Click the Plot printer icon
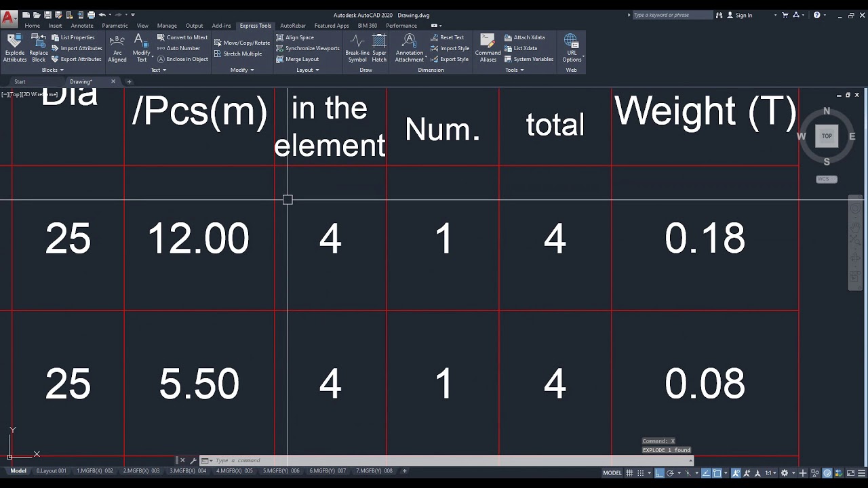This screenshot has height=488, width=868. click(x=92, y=15)
